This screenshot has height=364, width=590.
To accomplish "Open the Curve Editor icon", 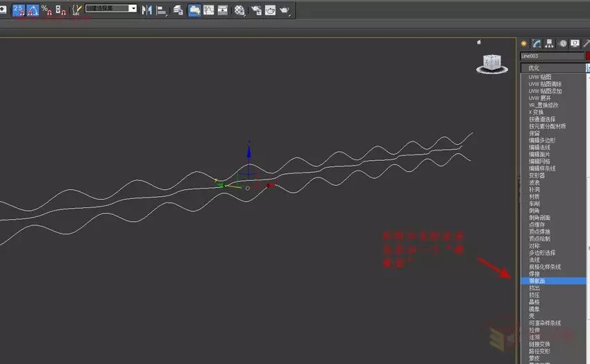I will click(x=208, y=10).
